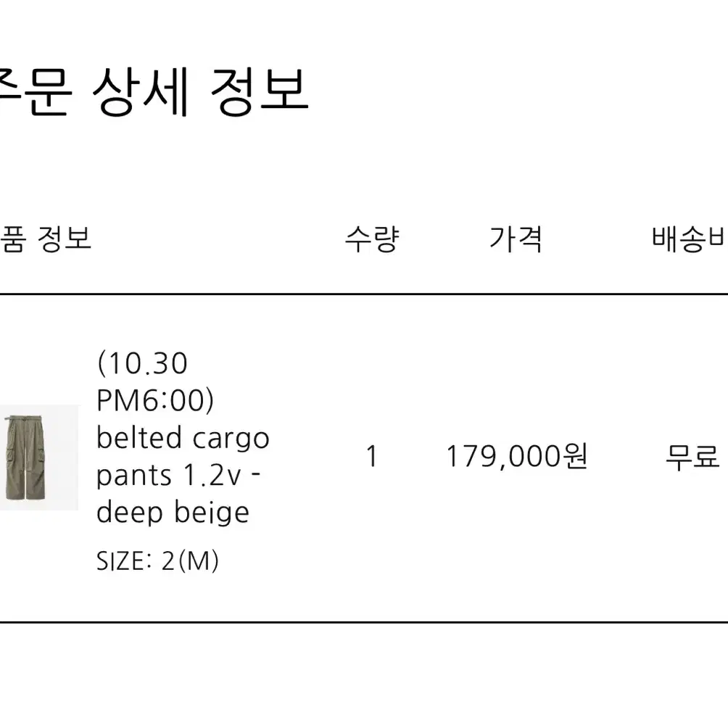The width and height of the screenshot is (728, 728).
Task: Select the quantity value '1'
Action: tap(371, 456)
